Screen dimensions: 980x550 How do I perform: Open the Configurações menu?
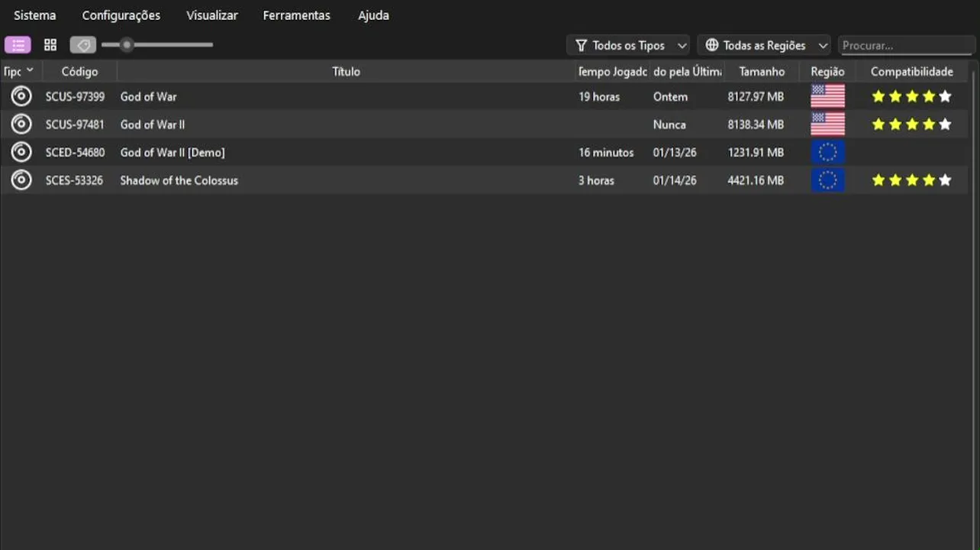coord(121,15)
